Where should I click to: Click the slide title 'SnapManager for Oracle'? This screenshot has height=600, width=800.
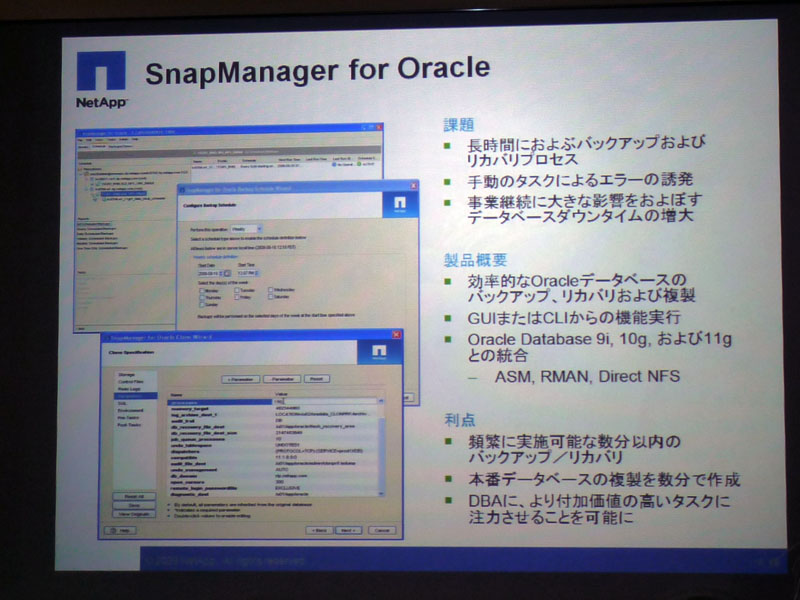tap(317, 70)
